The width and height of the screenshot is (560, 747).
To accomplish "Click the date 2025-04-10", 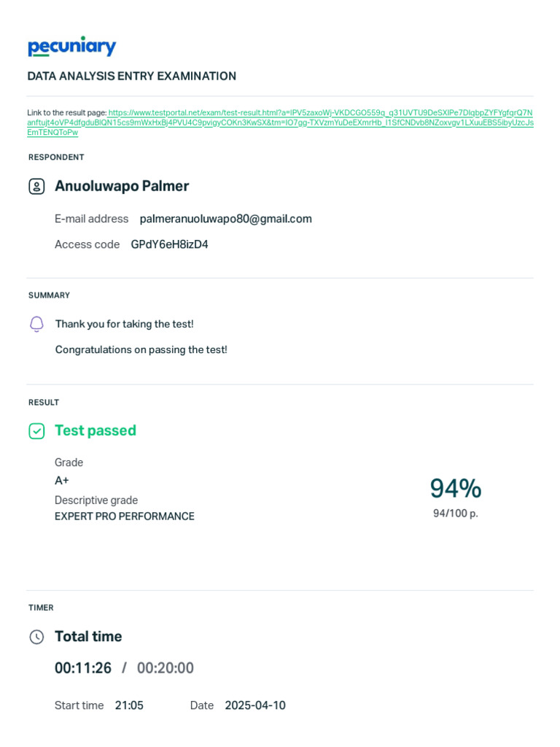I will (255, 705).
